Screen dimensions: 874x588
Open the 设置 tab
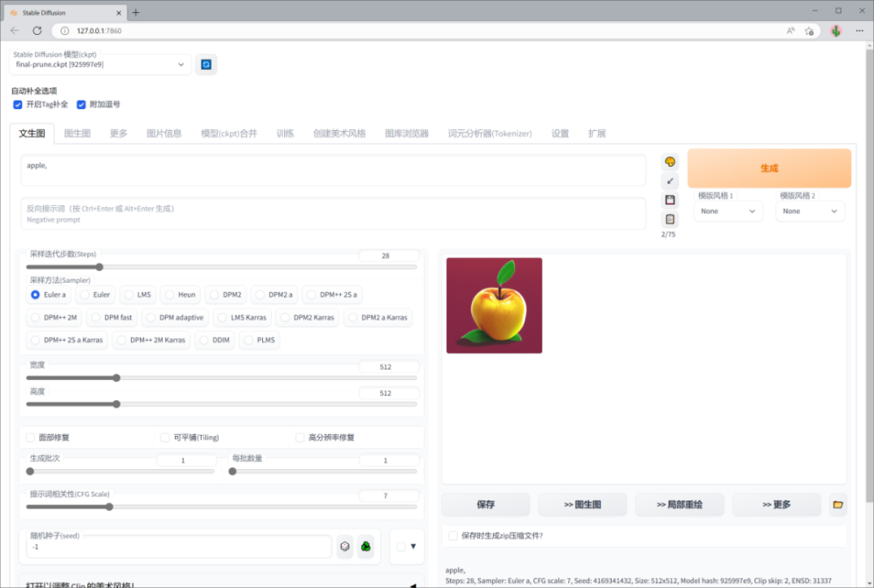[560, 133]
